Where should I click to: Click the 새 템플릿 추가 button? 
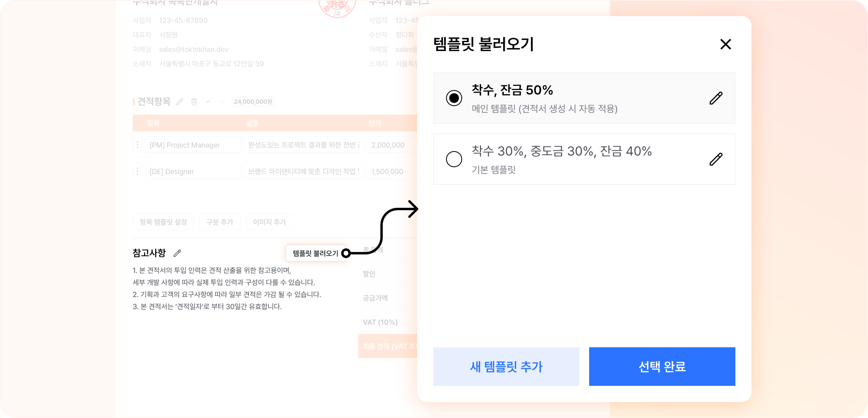coord(506,367)
